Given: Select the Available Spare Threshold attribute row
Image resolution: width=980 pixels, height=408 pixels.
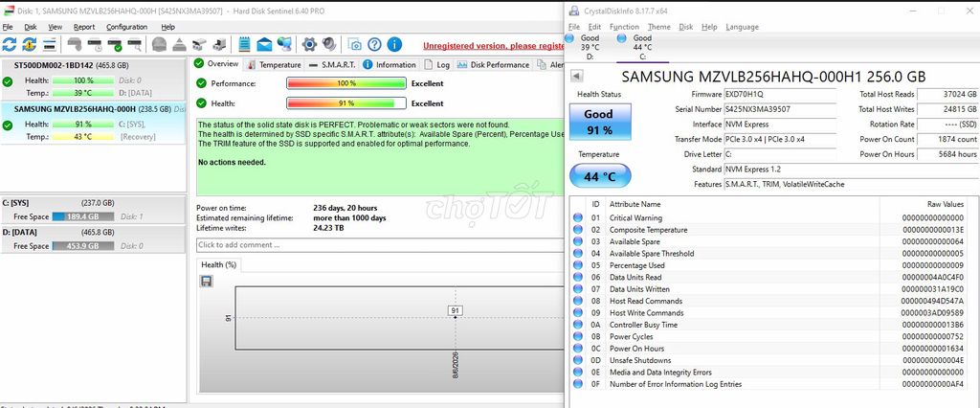Looking at the screenshot, I should [x=769, y=254].
